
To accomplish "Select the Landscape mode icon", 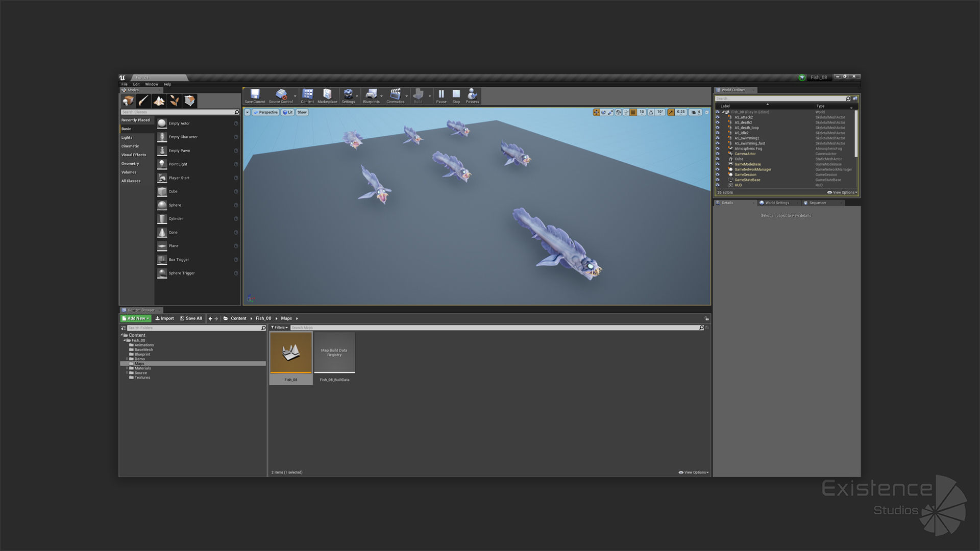I will 159,101.
